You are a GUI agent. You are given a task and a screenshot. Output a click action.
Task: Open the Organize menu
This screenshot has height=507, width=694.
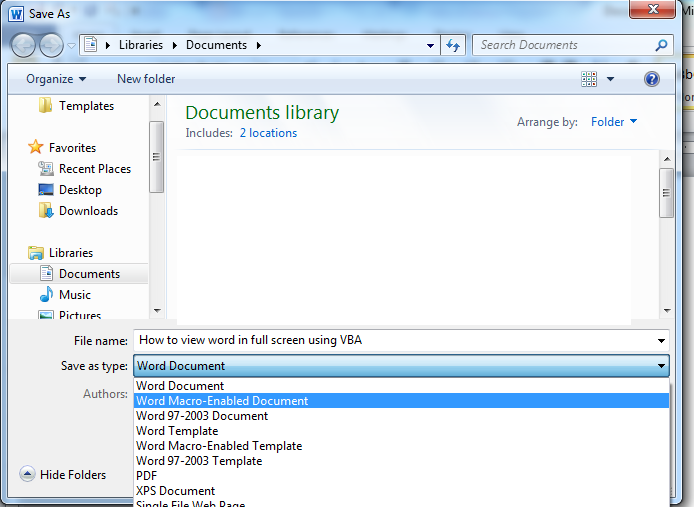56,79
